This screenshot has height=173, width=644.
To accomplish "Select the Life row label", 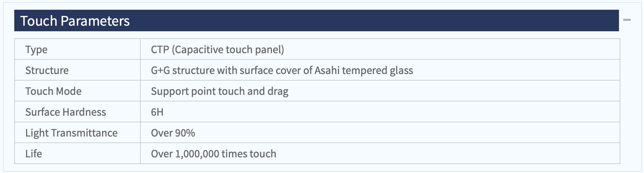I will tap(34, 154).
